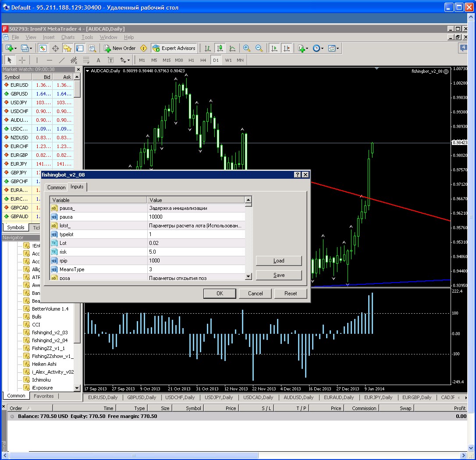Open the Strategy Tester icon
The height and width of the screenshot is (460, 476).
pos(92,48)
